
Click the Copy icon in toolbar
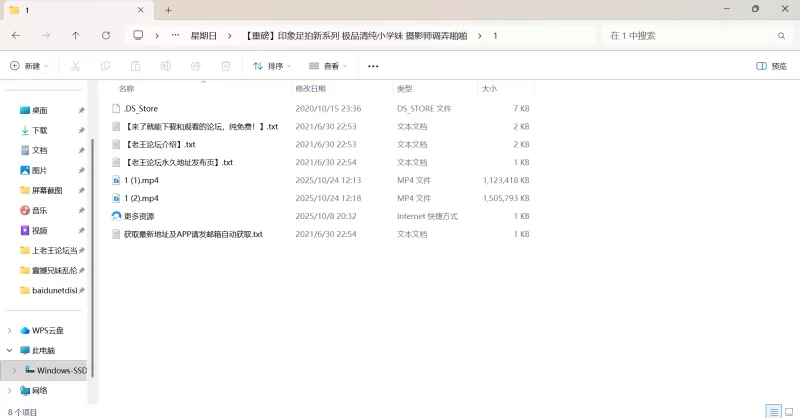tap(105, 66)
